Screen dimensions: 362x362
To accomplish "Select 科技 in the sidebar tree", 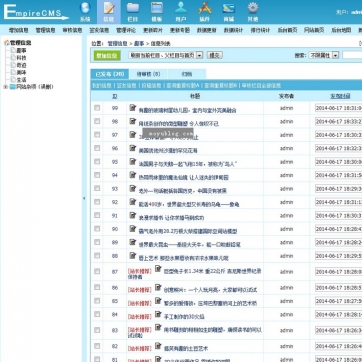I will tap(21, 58).
